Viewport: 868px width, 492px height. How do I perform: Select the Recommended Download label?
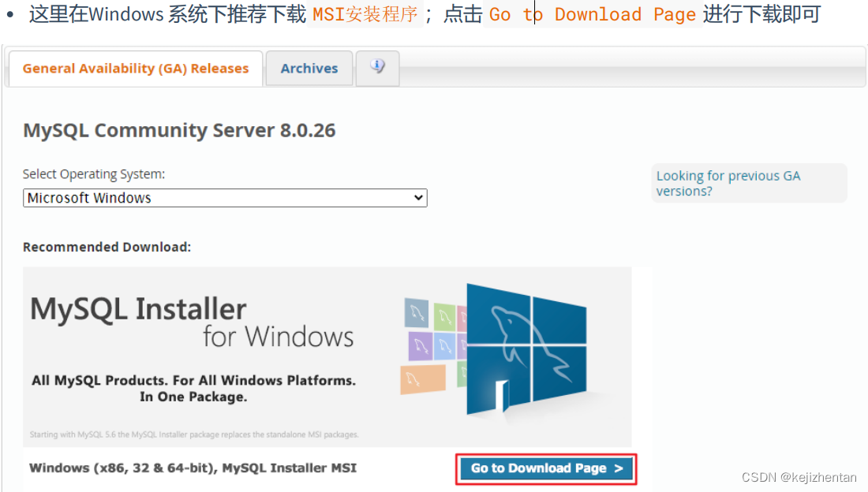107,247
